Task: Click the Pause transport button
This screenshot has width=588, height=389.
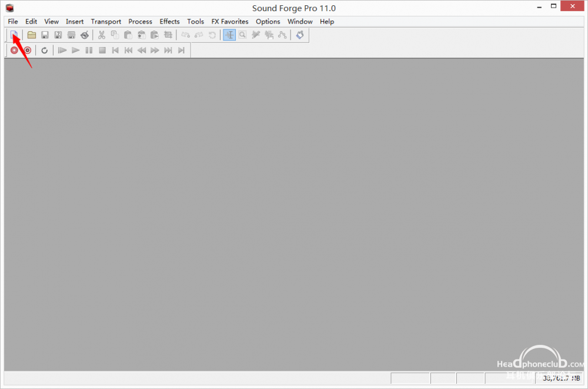Action: pos(89,50)
